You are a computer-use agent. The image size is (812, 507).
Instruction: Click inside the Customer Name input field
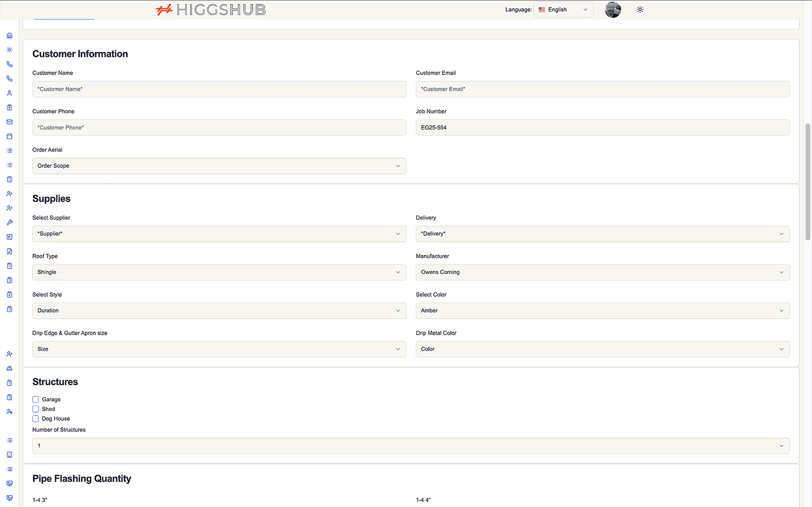pyautogui.click(x=219, y=89)
